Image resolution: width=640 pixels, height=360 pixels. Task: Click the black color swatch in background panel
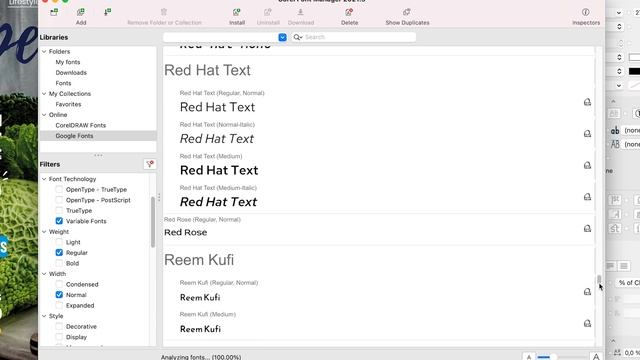coord(634,71)
